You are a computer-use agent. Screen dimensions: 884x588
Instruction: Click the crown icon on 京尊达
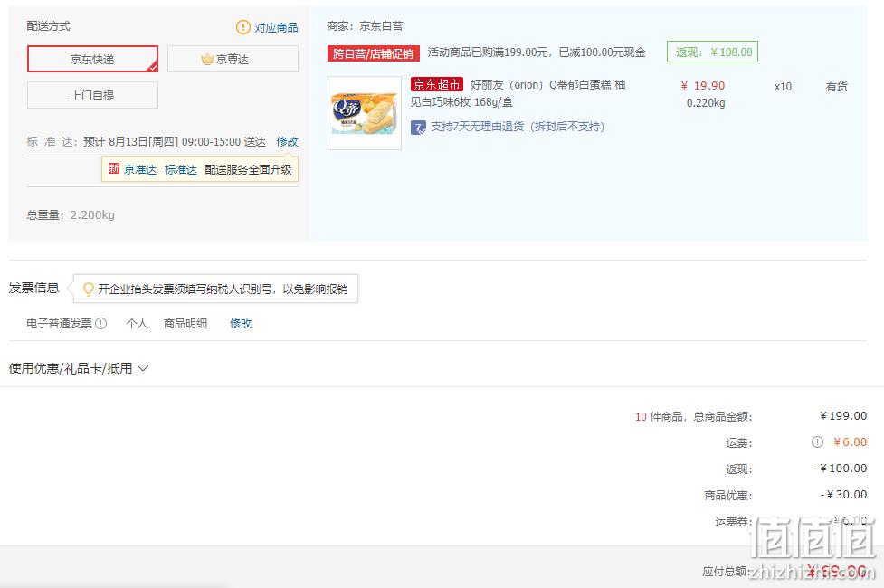click(x=207, y=59)
